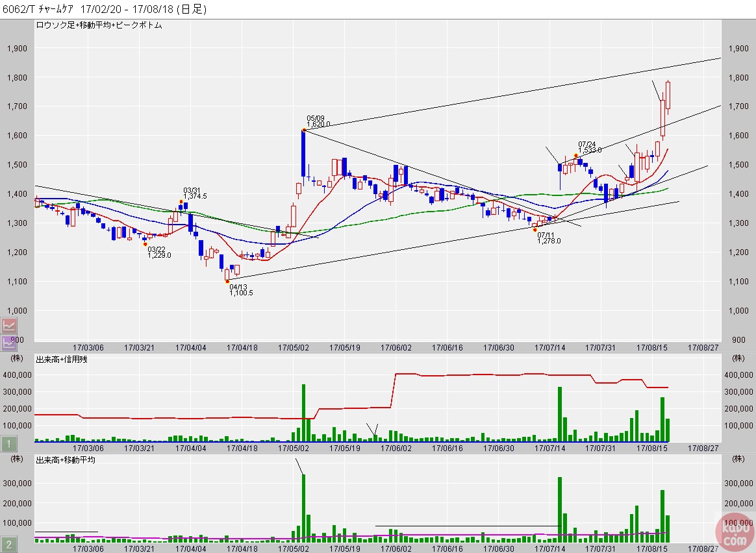Select sub-chart panel button 2

9,545
